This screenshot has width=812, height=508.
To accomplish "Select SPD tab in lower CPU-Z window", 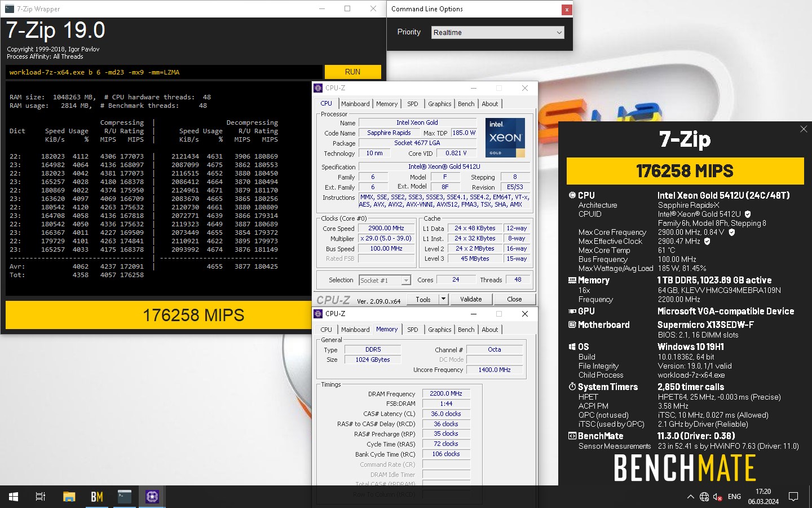I will (x=413, y=330).
